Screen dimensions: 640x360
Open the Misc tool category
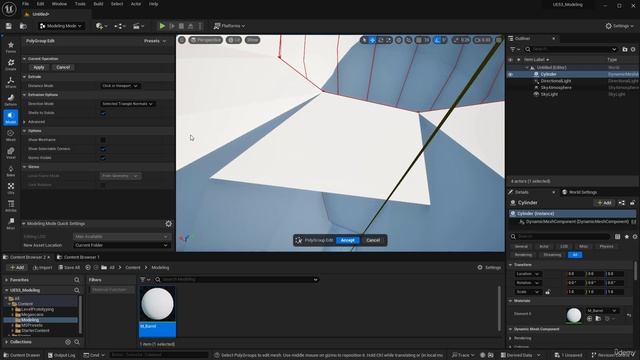click(11, 223)
